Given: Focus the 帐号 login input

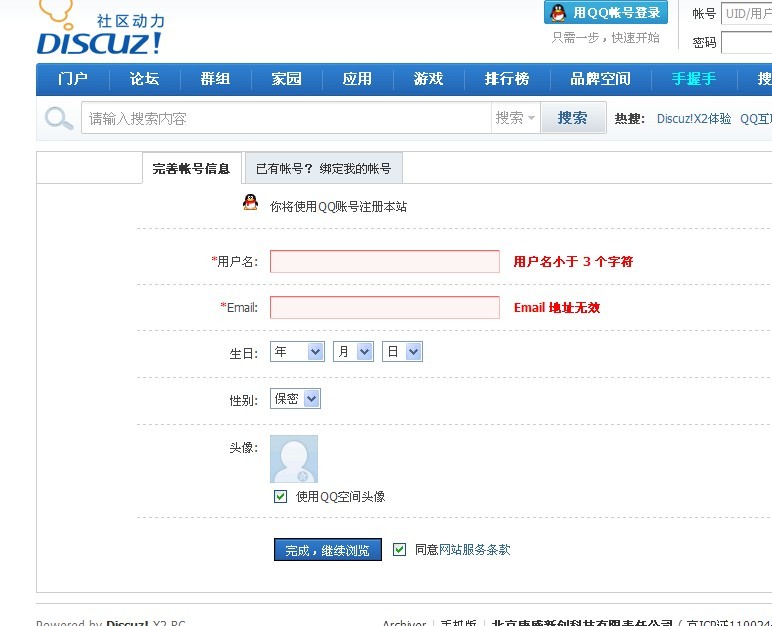Looking at the screenshot, I should click(x=746, y=13).
